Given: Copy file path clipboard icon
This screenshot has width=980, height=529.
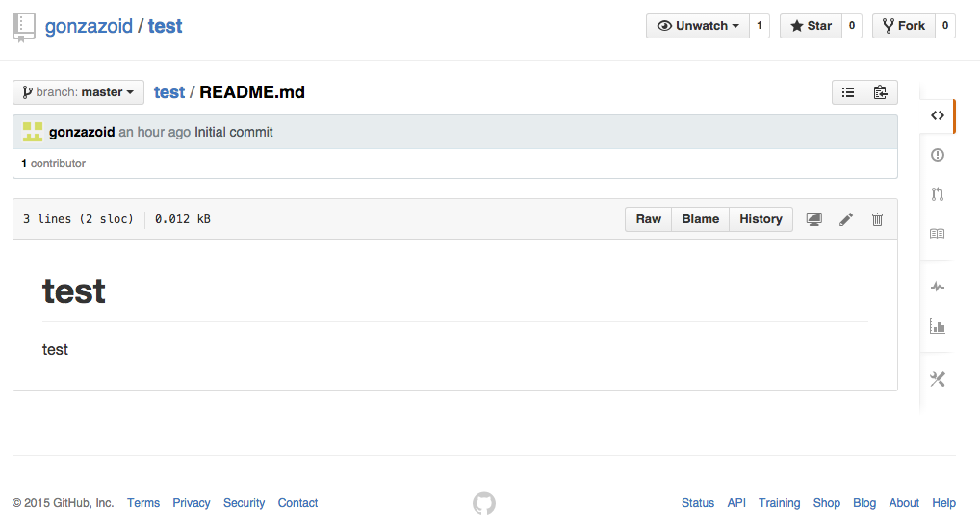Looking at the screenshot, I should tap(881, 92).
